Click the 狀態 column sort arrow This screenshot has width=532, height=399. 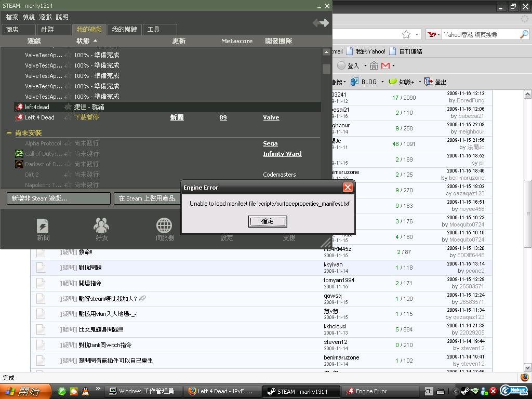[x=96, y=41]
